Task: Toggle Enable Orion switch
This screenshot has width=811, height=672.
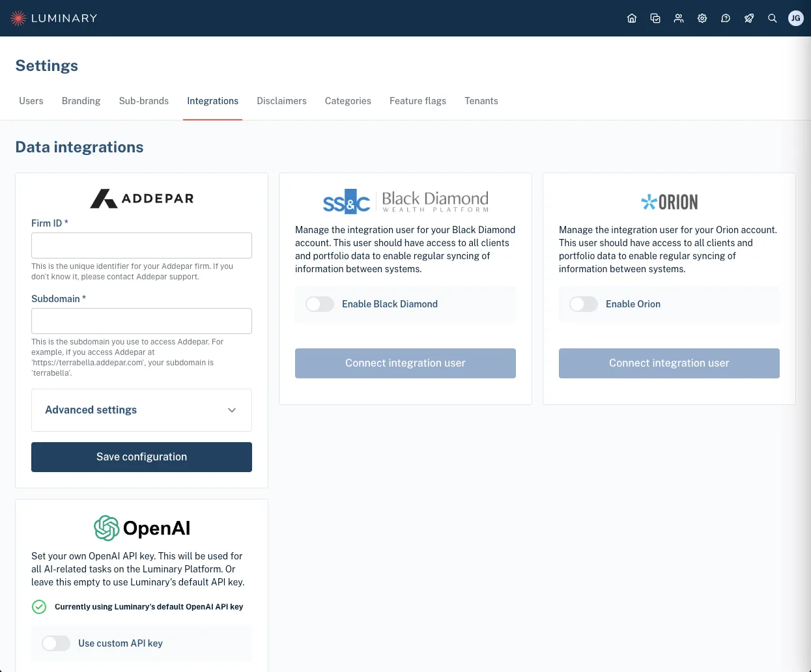Action: [x=584, y=304]
